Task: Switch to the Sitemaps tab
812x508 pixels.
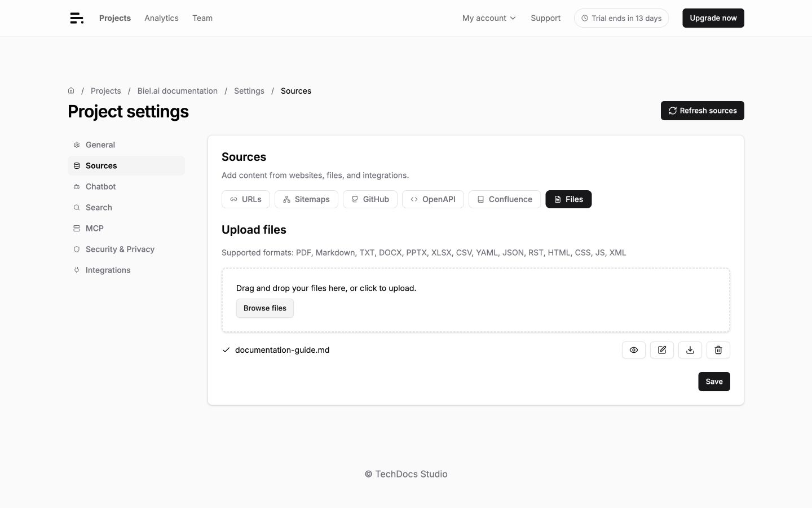Action: 306,199
